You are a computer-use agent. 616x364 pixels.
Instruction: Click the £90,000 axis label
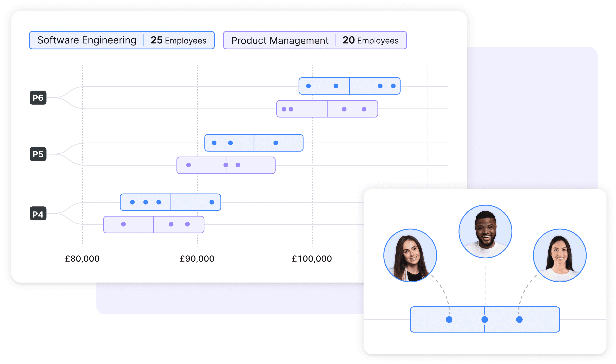197,259
